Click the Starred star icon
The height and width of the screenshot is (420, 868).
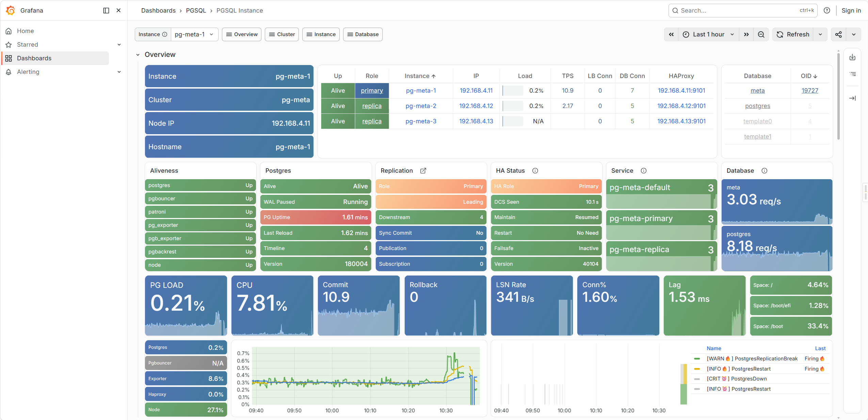9,45
